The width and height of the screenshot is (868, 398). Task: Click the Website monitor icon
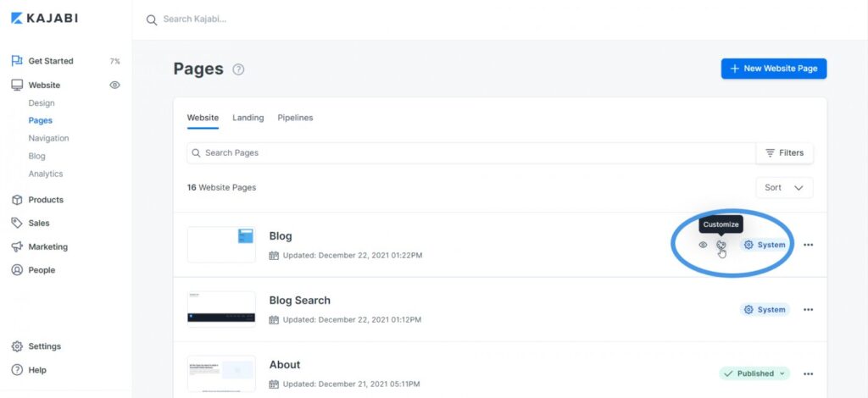17,86
